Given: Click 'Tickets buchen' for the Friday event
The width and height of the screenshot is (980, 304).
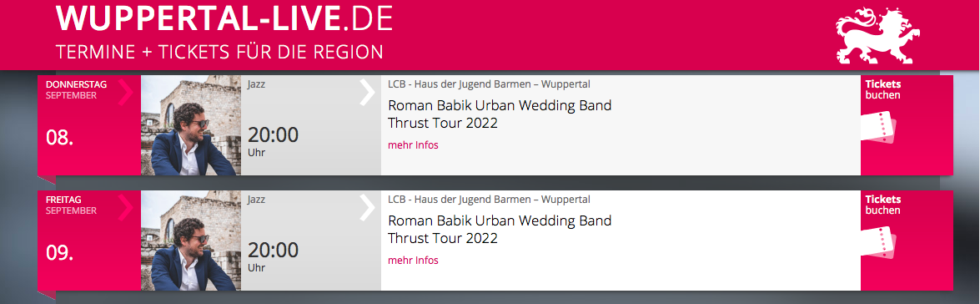Looking at the screenshot, I should point(883,205).
